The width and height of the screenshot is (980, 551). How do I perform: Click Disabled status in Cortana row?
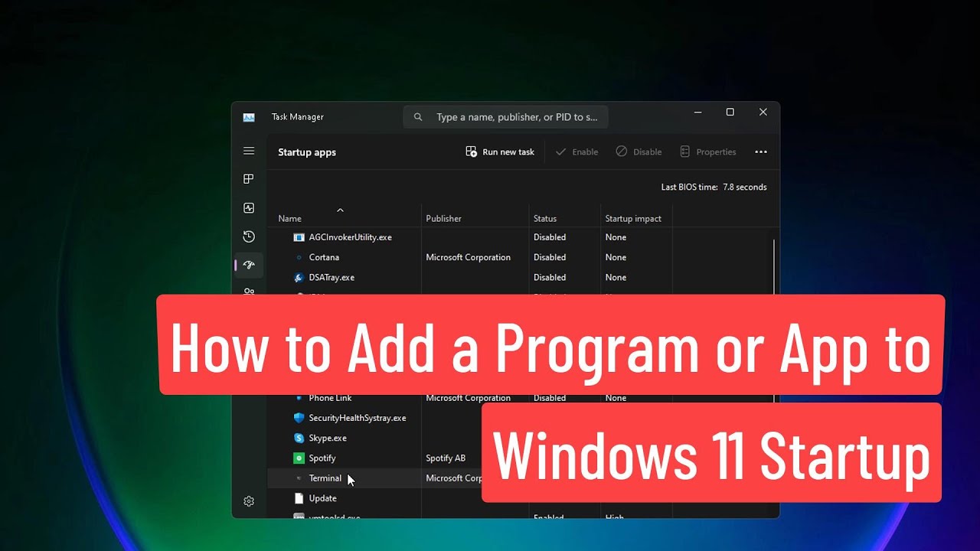(550, 257)
